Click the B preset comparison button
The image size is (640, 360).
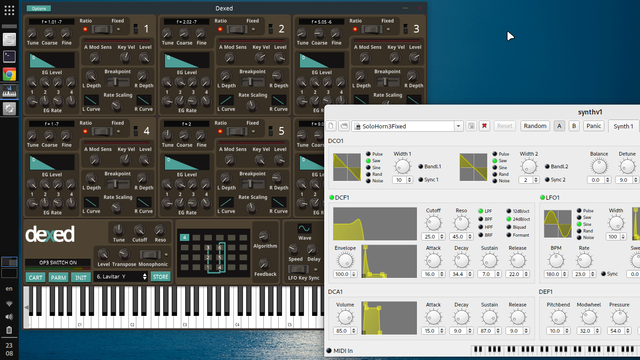[574, 126]
